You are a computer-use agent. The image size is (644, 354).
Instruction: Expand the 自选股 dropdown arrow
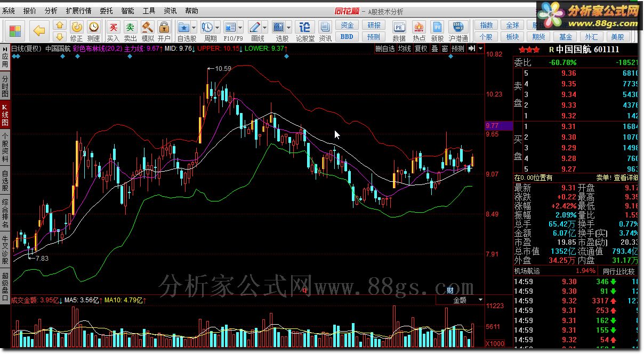(194, 27)
